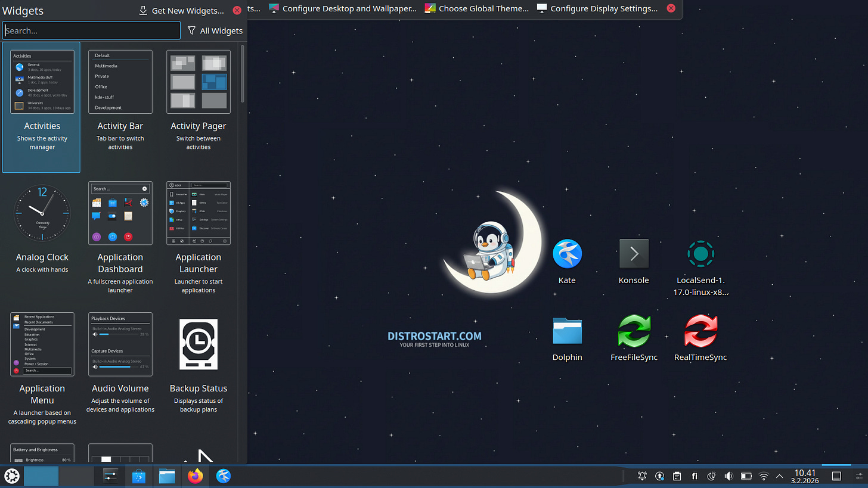The height and width of the screenshot is (488, 868).
Task: Open the notifications bell in the system tray
Action: click(x=642, y=476)
